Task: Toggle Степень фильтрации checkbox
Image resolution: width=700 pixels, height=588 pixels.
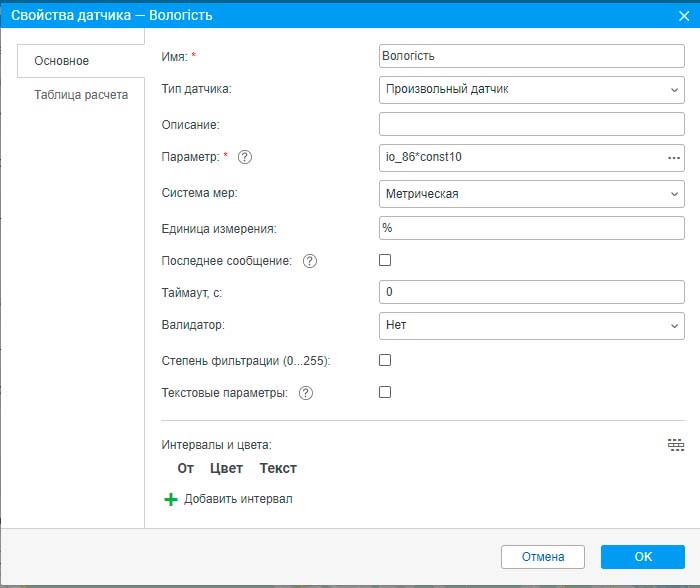Action: pos(385,360)
